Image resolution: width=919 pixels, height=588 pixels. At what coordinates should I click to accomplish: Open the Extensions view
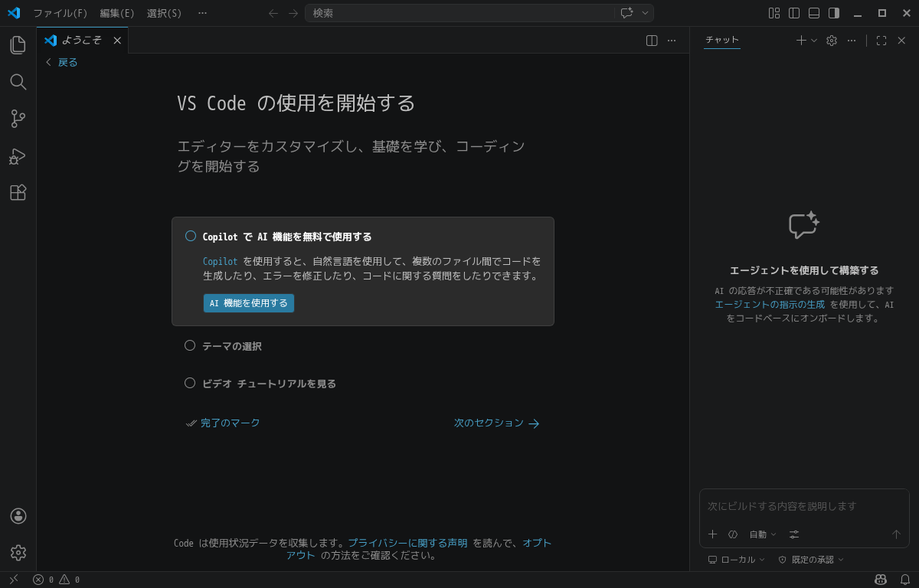click(18, 193)
